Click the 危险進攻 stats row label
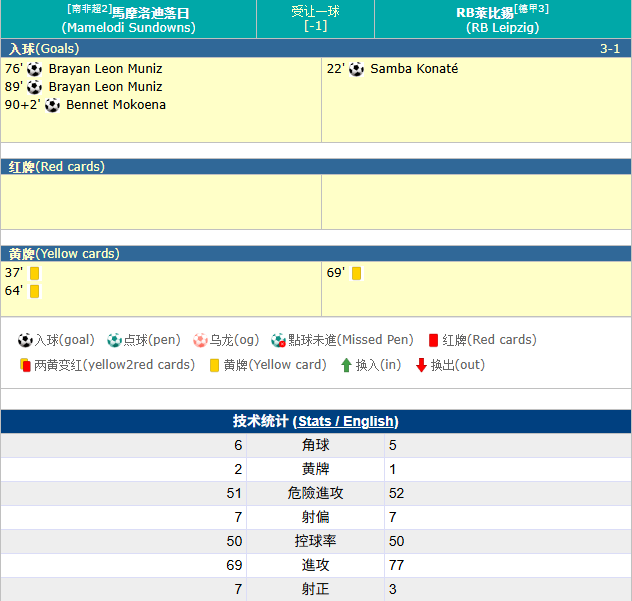This screenshot has height=601, width=632. (316, 493)
